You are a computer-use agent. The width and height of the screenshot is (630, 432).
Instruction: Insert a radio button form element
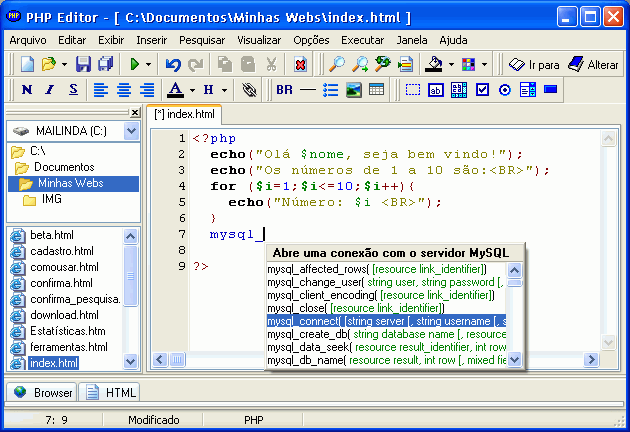[505, 89]
